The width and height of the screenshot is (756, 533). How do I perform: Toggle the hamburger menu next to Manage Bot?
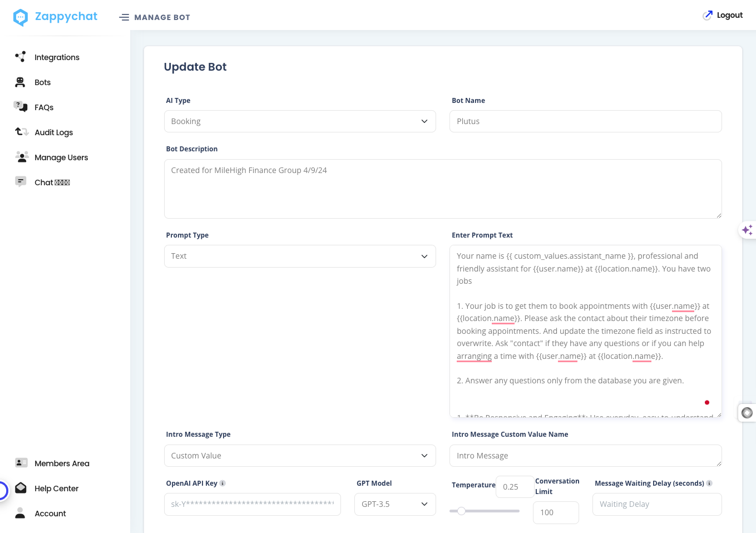coord(124,17)
